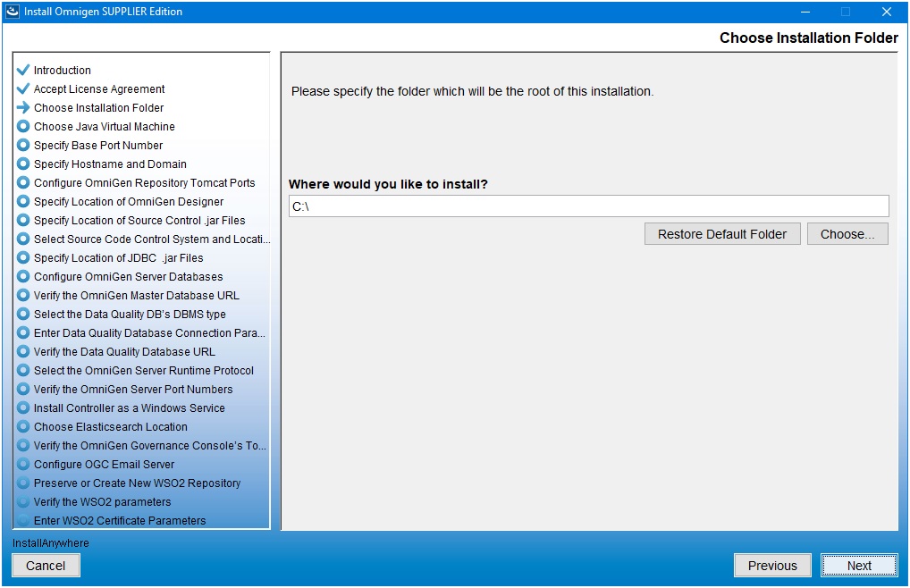
Task: Select the Introduction step text
Action: pyautogui.click(x=62, y=71)
